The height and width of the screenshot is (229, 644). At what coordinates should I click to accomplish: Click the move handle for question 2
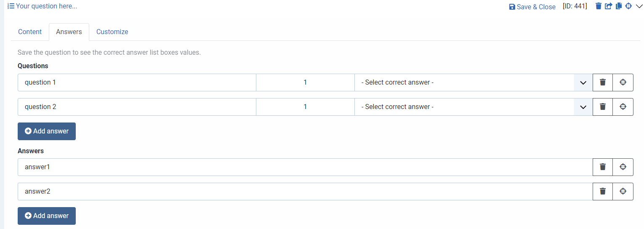tap(623, 107)
